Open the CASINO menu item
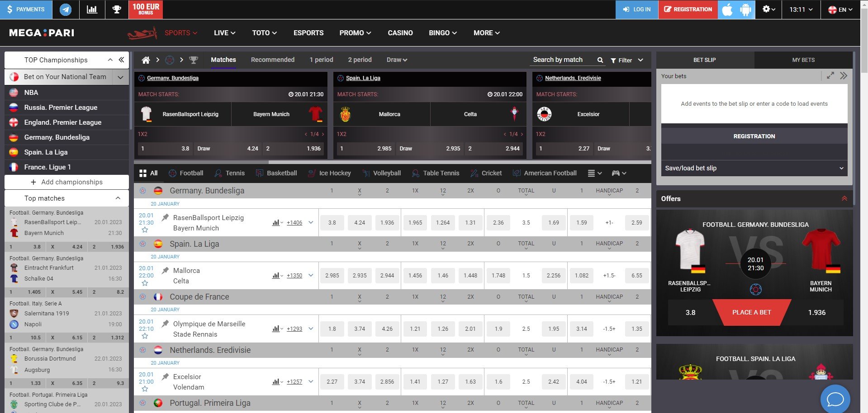868x413 pixels. (400, 33)
